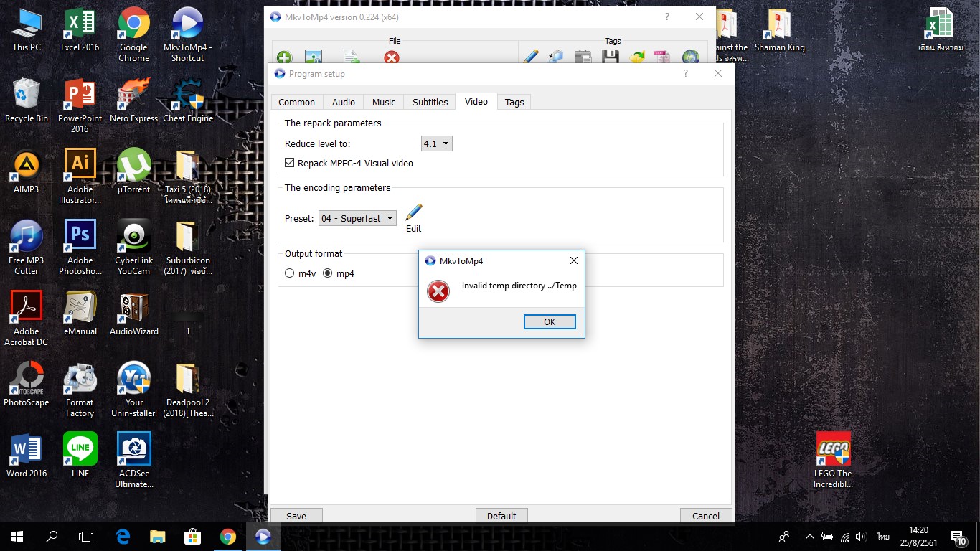
Task: Select the Subtitles tab
Action: pos(430,102)
